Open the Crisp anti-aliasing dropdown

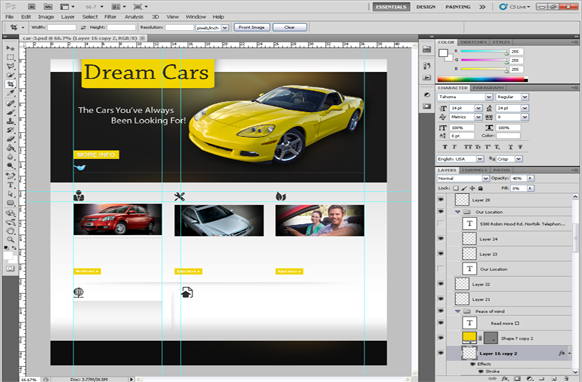coord(519,159)
